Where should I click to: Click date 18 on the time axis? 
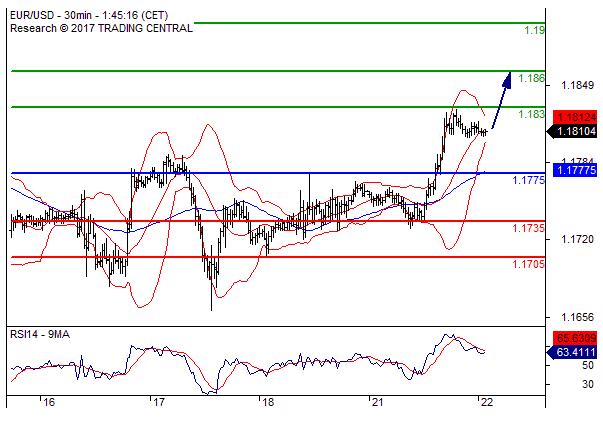pyautogui.click(x=268, y=402)
